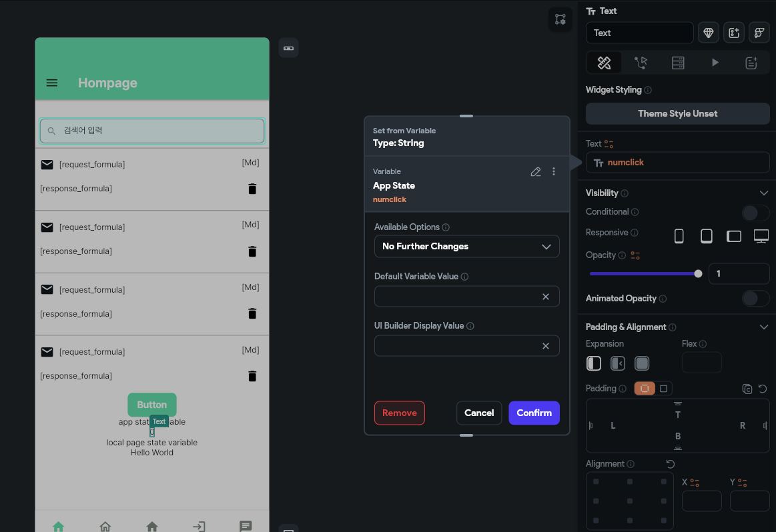Open the widget tree icon above canvas

(560, 19)
